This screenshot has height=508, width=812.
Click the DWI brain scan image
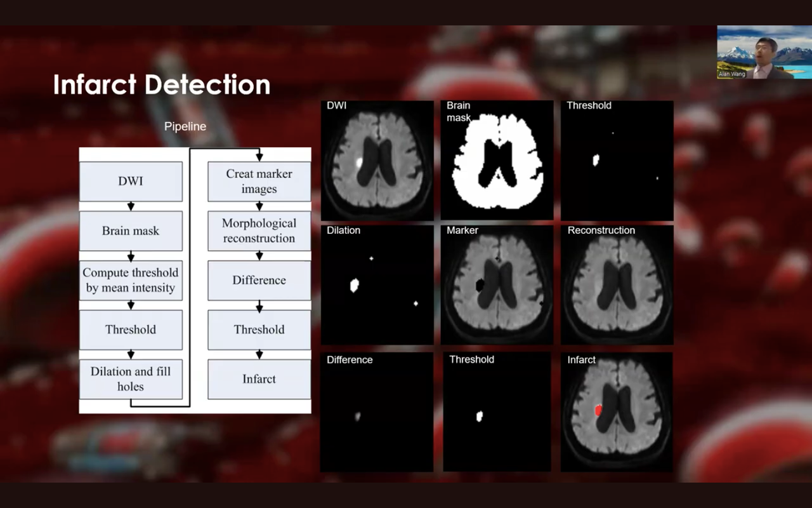click(x=377, y=161)
